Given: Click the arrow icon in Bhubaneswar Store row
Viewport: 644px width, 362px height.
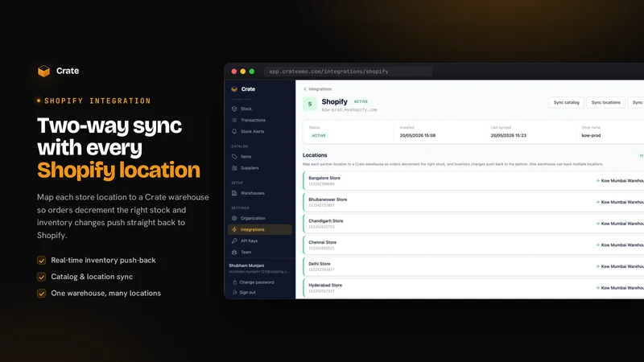Looking at the screenshot, I should point(597,202).
